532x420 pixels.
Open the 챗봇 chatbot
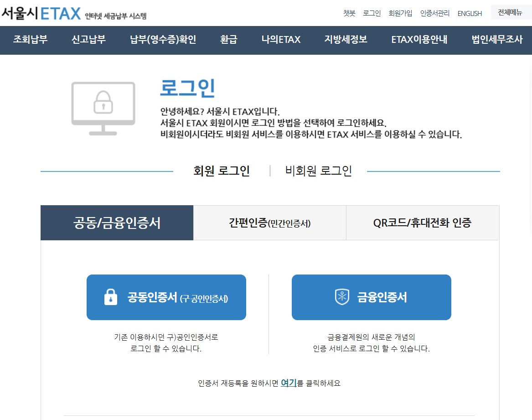coord(349,13)
